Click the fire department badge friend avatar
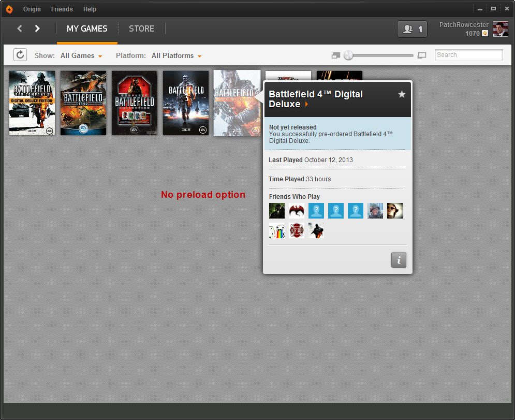Image resolution: width=515 pixels, height=420 pixels. tap(297, 230)
